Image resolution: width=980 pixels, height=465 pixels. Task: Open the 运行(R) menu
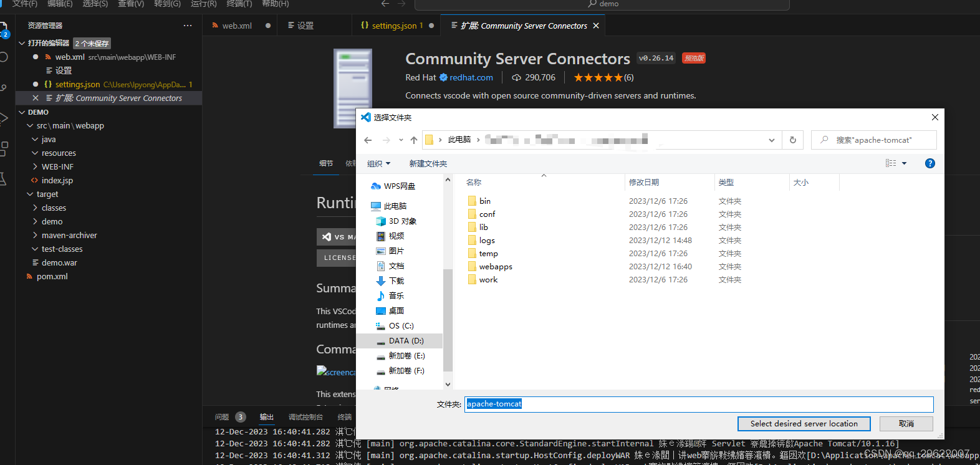coord(204,4)
